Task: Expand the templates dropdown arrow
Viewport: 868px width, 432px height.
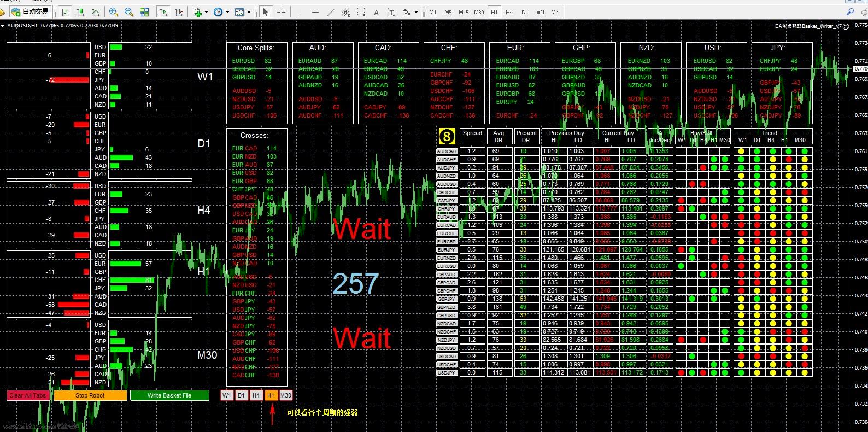Action: coord(249,12)
